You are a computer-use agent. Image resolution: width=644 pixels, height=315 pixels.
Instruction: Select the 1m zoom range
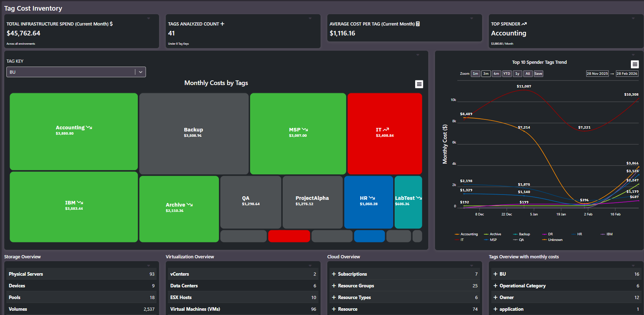click(x=475, y=74)
